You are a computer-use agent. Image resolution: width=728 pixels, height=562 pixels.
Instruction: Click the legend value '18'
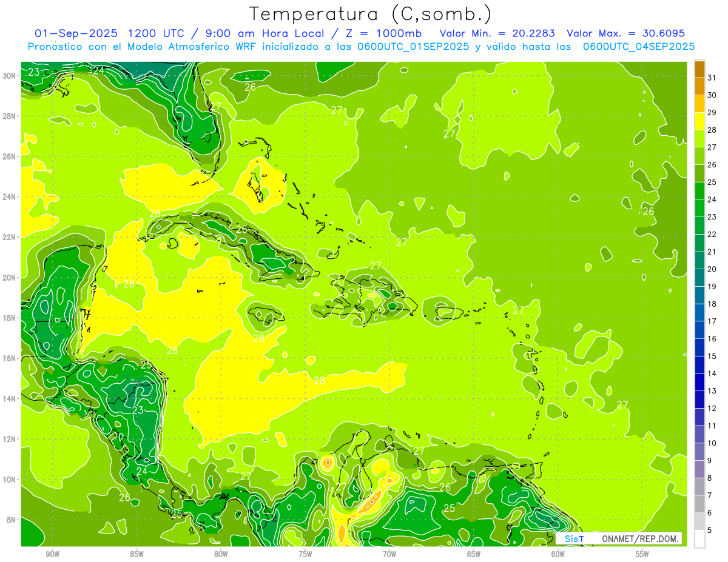pyautogui.click(x=712, y=304)
